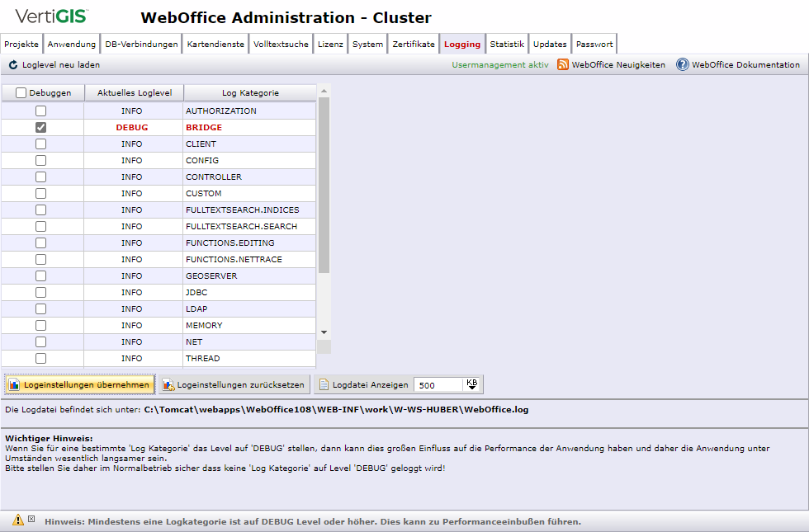
Task: Click the Logeinstellungen übernehmen chart icon
Action: [15, 384]
